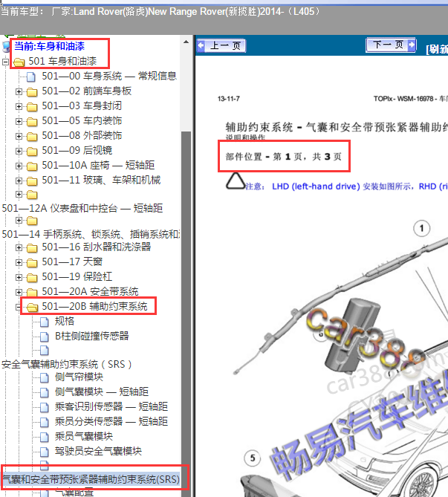Expand the 501—19 保险杠 folder
This screenshot has height=497, width=448.
click(19, 277)
